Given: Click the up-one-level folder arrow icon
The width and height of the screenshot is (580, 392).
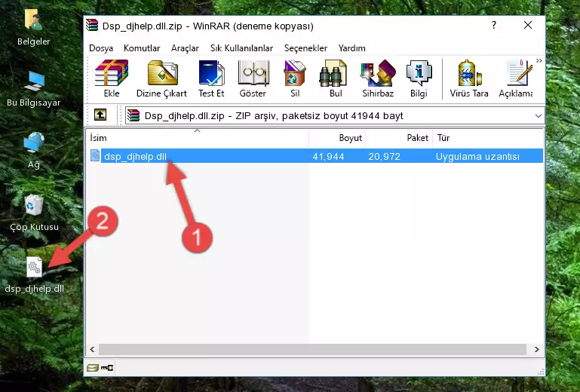Looking at the screenshot, I should coord(100,115).
